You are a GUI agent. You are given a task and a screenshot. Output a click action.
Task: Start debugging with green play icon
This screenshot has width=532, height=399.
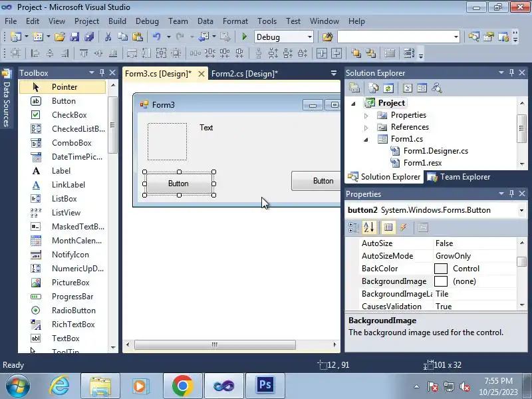244,37
